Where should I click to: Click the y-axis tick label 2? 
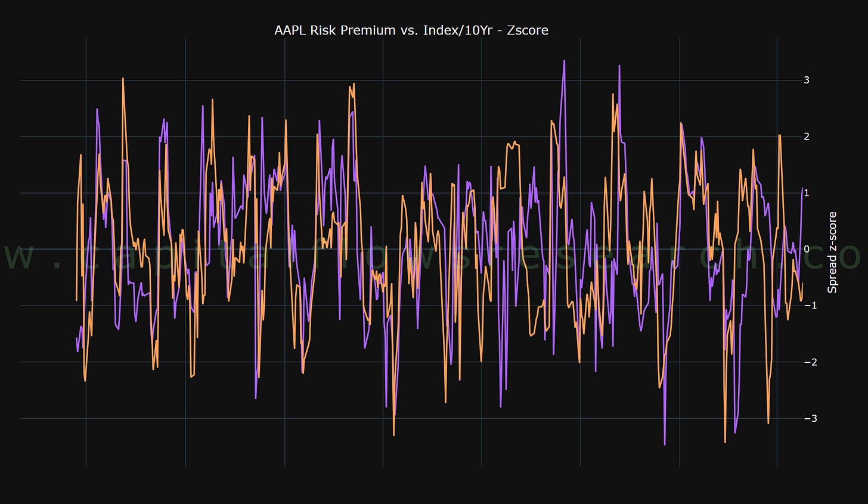pyautogui.click(x=806, y=136)
